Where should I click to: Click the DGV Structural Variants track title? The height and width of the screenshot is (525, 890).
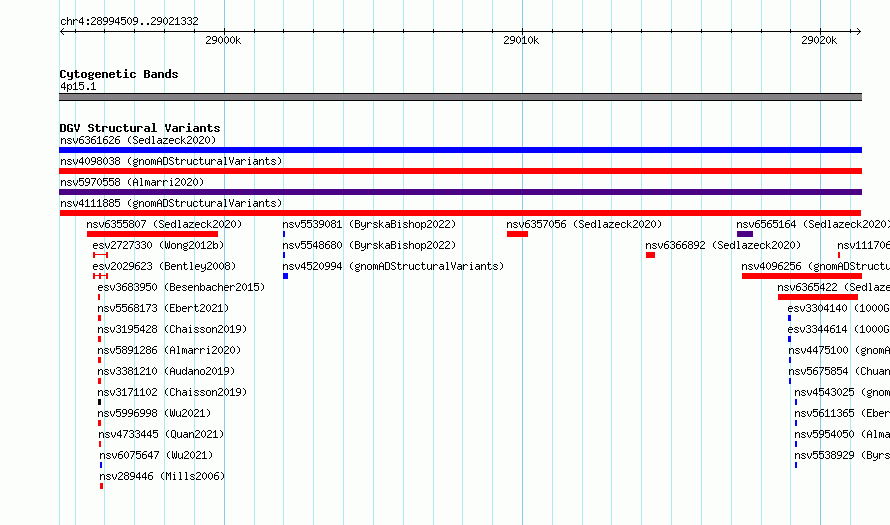point(140,128)
